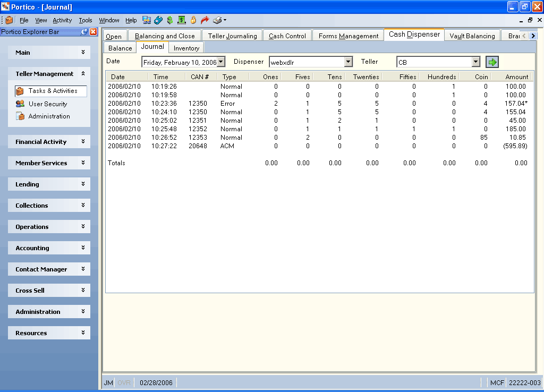The height and width of the screenshot is (392, 544).
Task: Expand the Accounting section
Action: click(x=49, y=248)
